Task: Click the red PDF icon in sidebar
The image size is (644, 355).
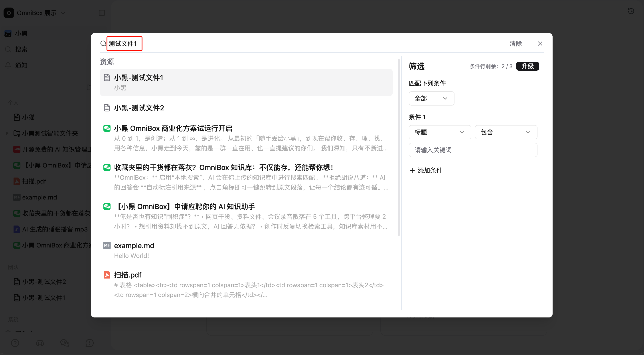Action: [x=17, y=181]
